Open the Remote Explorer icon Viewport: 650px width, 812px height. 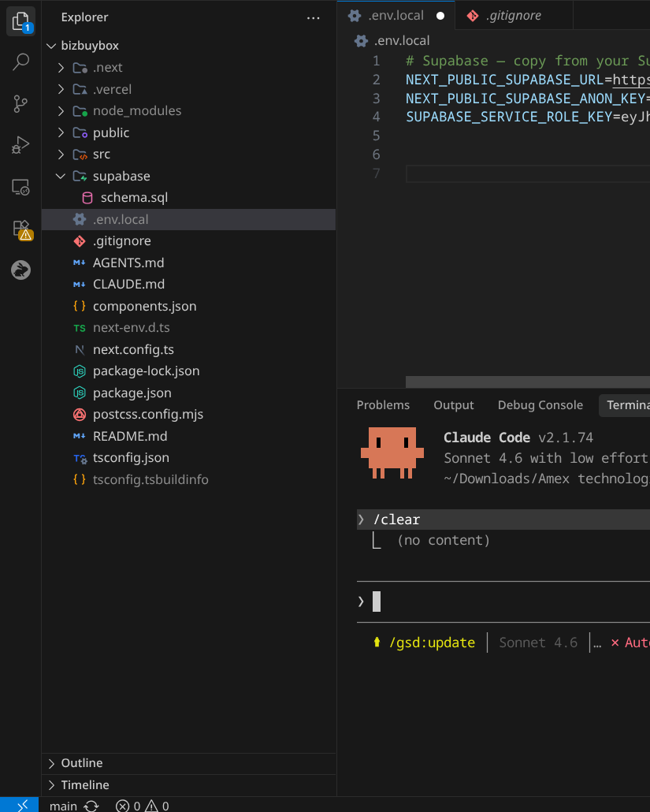(20, 187)
